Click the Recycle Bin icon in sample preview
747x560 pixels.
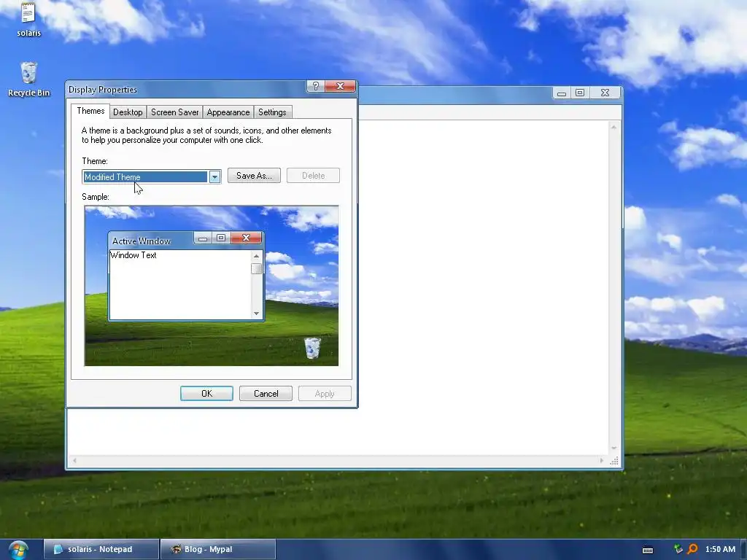(x=312, y=348)
